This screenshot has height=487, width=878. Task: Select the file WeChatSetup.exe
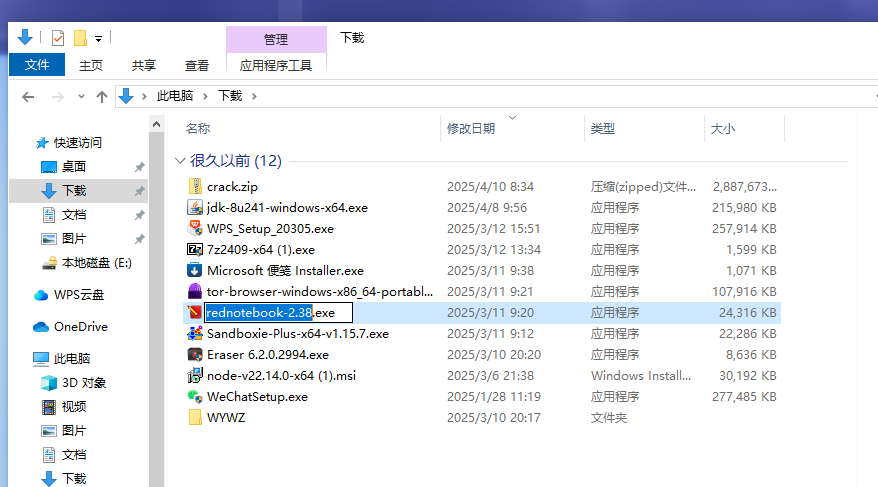[258, 396]
